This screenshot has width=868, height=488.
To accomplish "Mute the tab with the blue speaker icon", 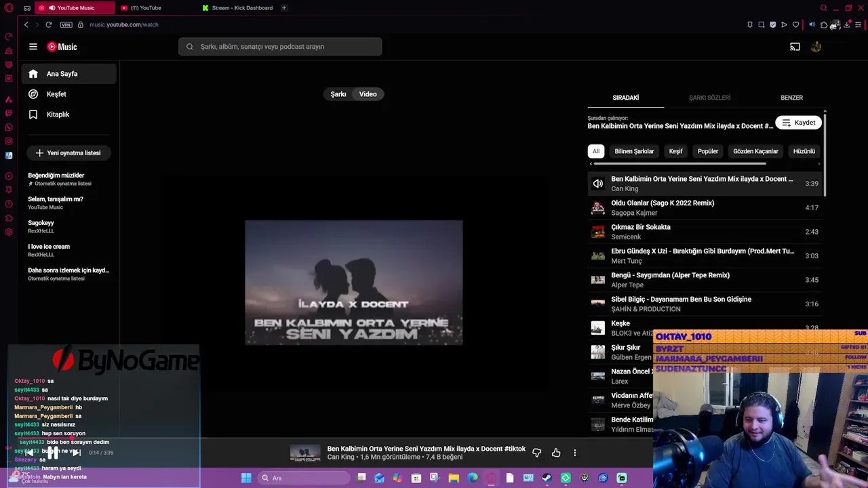I will (x=812, y=24).
